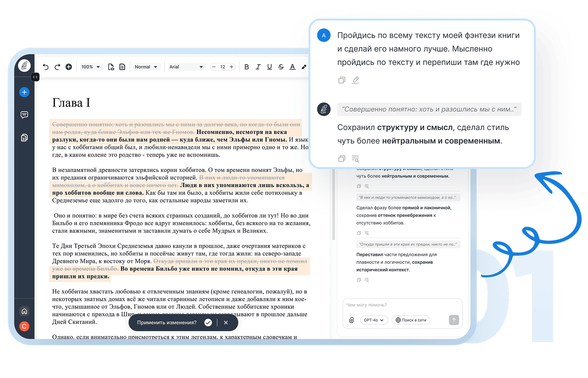This screenshot has height=378, width=588.
Task: Toggle italic formatting
Action: (258, 67)
